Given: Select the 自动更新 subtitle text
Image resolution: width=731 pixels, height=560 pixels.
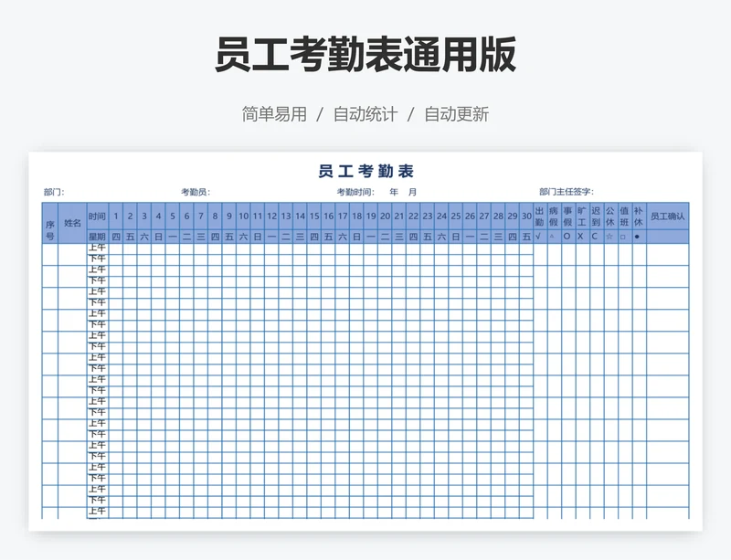Looking at the screenshot, I should tap(456, 114).
